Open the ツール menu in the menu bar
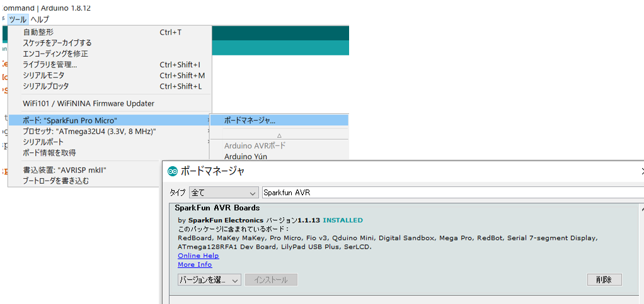644x304 pixels. [18, 20]
